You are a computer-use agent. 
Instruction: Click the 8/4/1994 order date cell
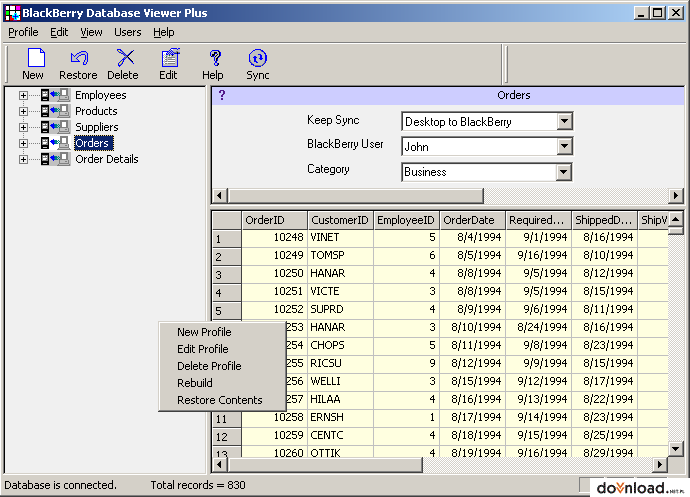click(472, 238)
